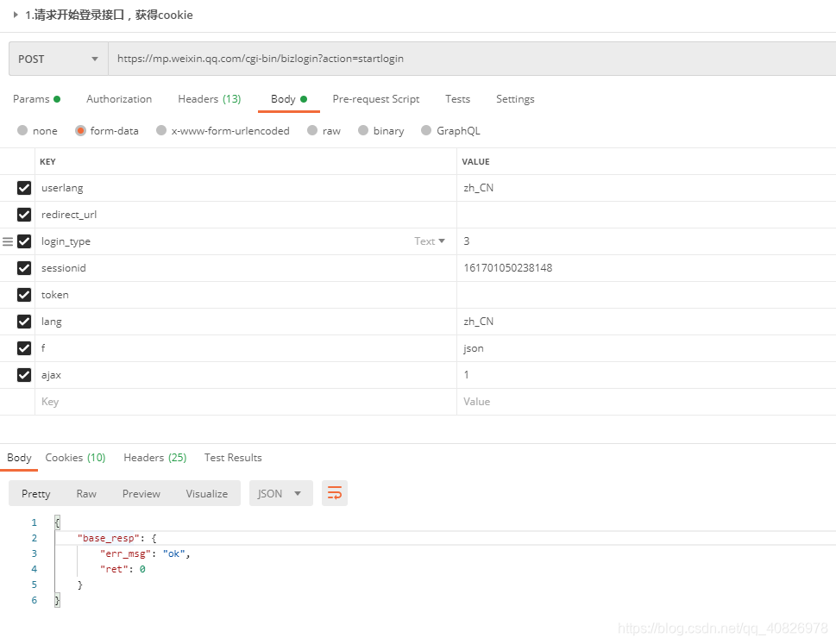Viewport: 836px width, 644px height.
Task: Click the empty redirect_url value cell
Action: point(646,215)
